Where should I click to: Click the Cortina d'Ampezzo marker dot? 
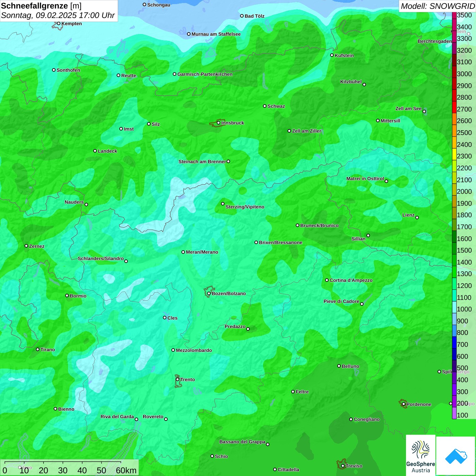327,280
